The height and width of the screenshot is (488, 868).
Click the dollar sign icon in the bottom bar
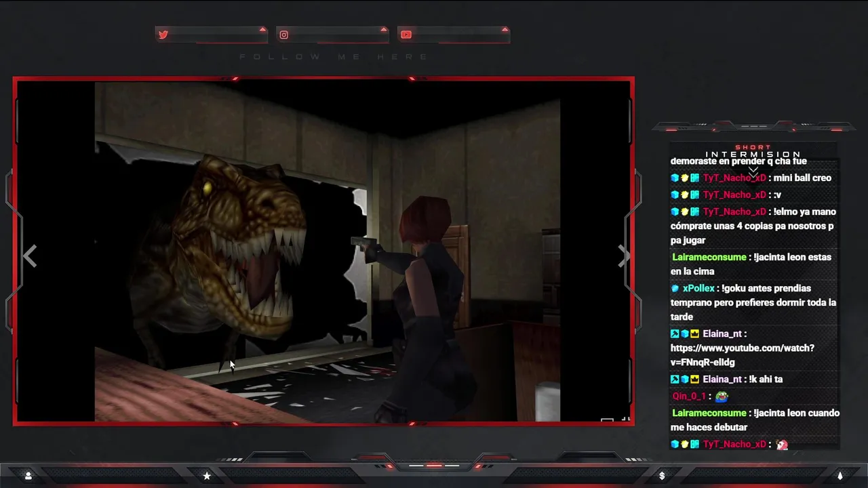click(x=662, y=476)
